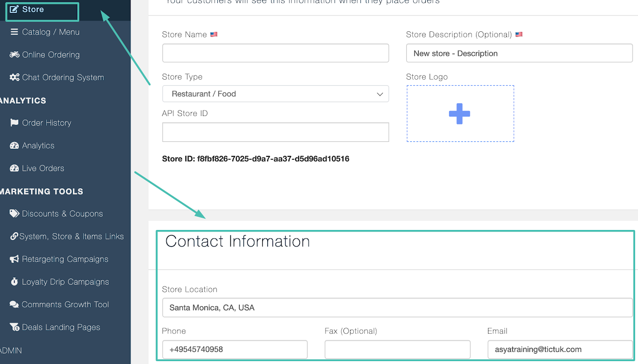Click the Discounts & Coupons tags icon
Image resolution: width=638 pixels, height=364 pixels.
pos(14,214)
